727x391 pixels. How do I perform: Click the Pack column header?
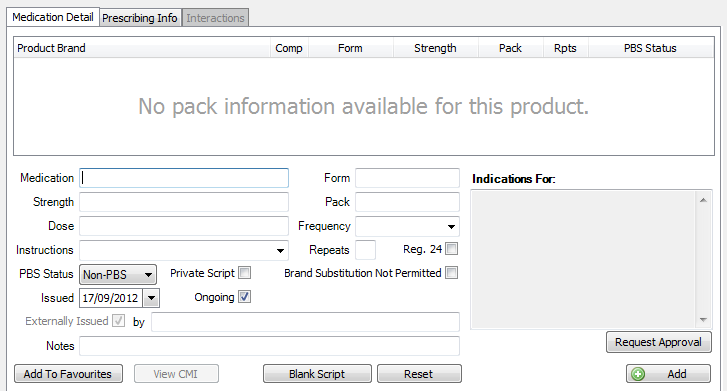510,48
